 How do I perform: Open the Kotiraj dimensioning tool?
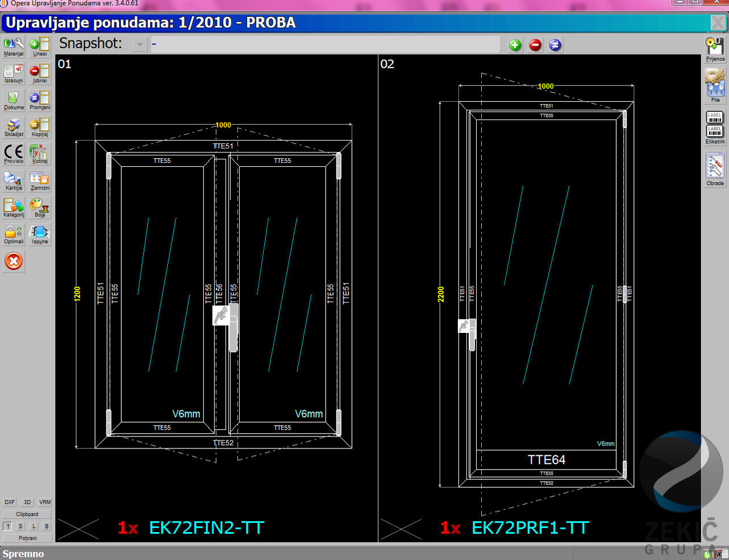pyautogui.click(x=40, y=154)
